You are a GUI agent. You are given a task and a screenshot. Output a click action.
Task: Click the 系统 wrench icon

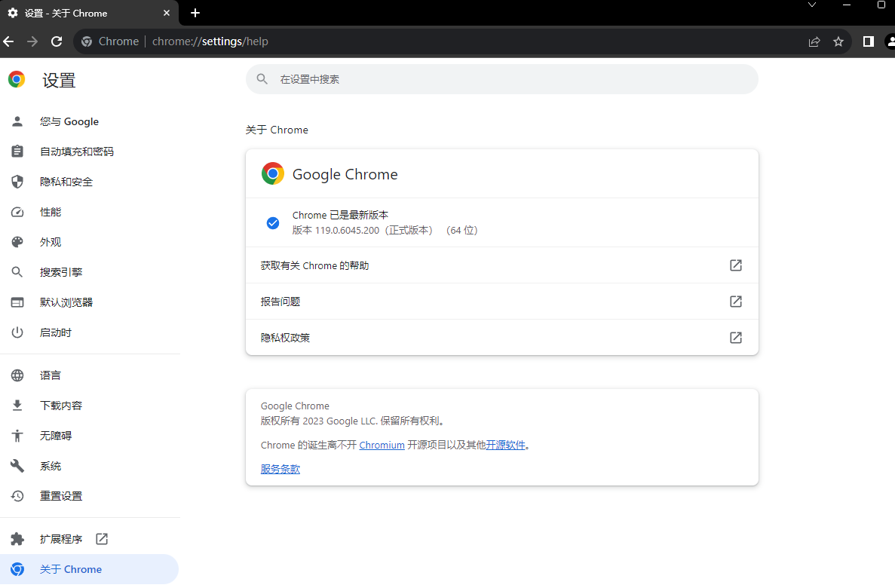(17, 466)
